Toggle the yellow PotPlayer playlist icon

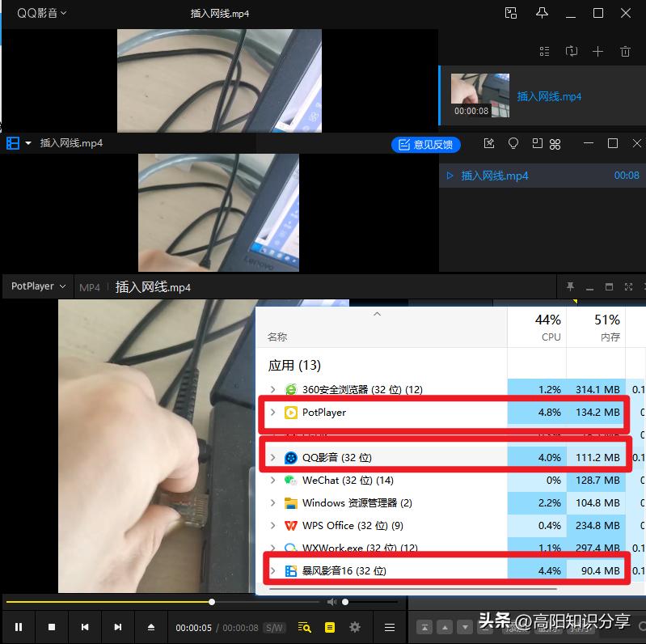click(x=329, y=627)
